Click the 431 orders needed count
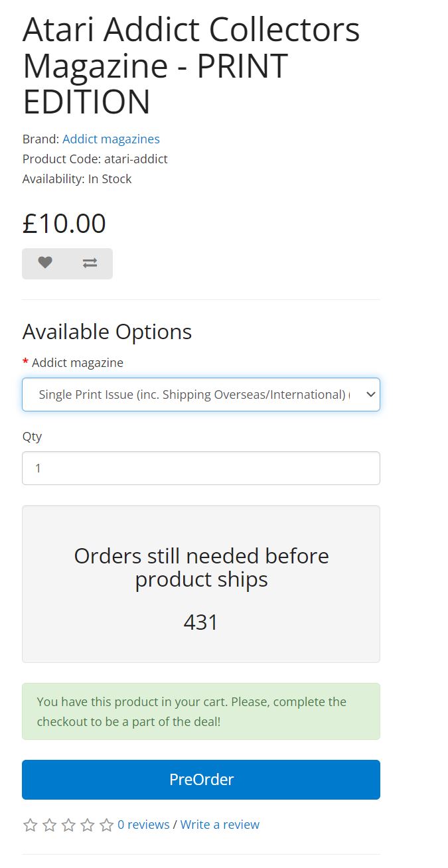This screenshot has height=868, width=448. [x=200, y=622]
